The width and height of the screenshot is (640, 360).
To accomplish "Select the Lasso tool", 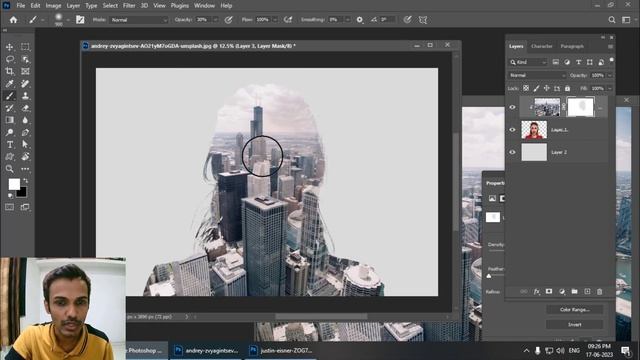I will (9, 60).
